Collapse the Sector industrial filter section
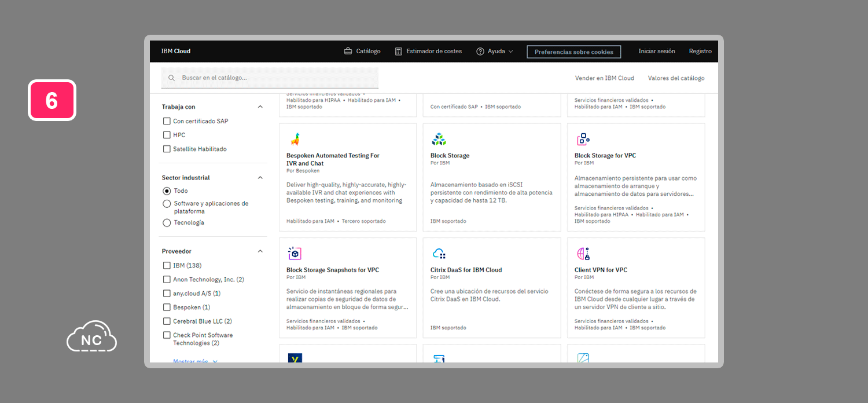Image resolution: width=868 pixels, height=403 pixels. pos(260,178)
